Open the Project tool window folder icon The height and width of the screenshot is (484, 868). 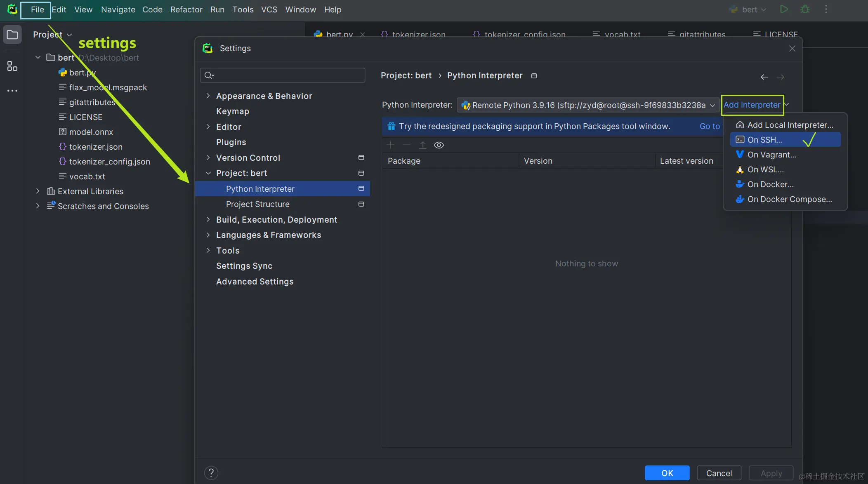[12, 35]
